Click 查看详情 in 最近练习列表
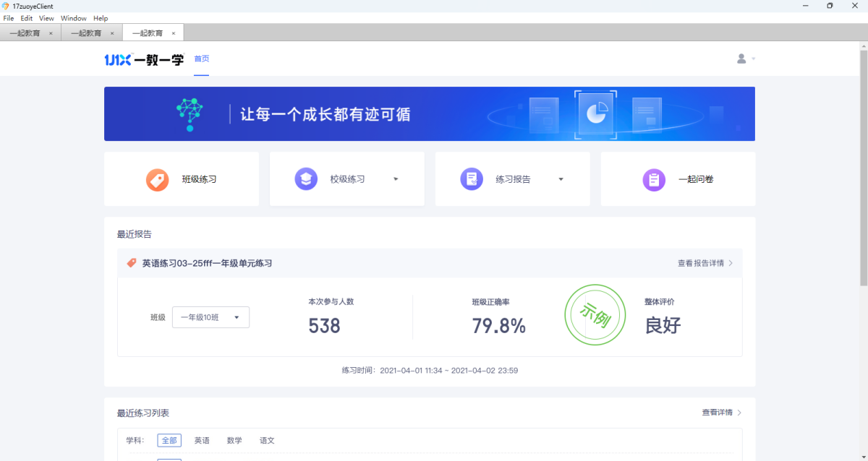Viewport: 868px width, 461px height. 721,413
